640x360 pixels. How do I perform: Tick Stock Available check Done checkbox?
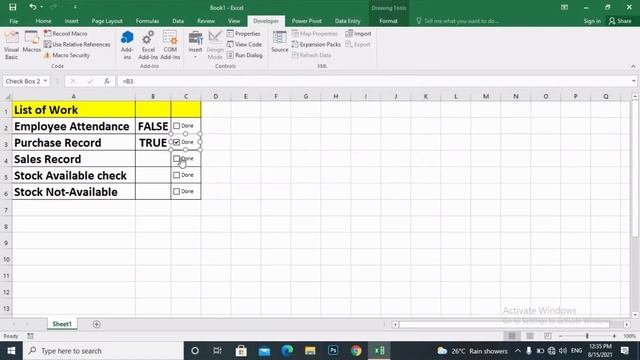176,175
